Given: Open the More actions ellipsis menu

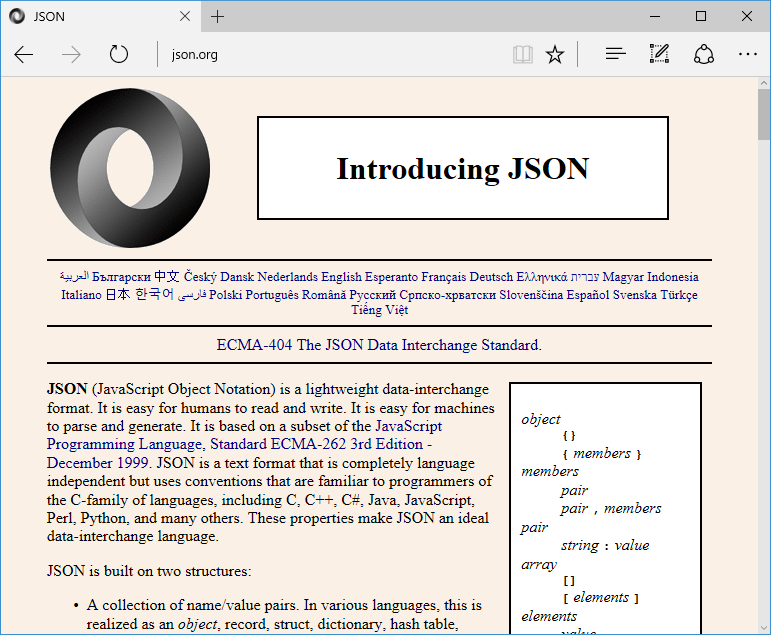Looking at the screenshot, I should [x=747, y=54].
